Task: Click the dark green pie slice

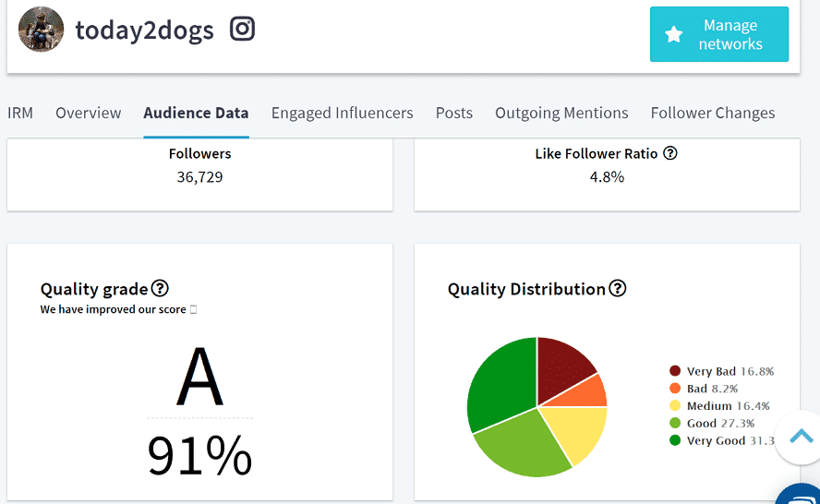Action: (501, 384)
